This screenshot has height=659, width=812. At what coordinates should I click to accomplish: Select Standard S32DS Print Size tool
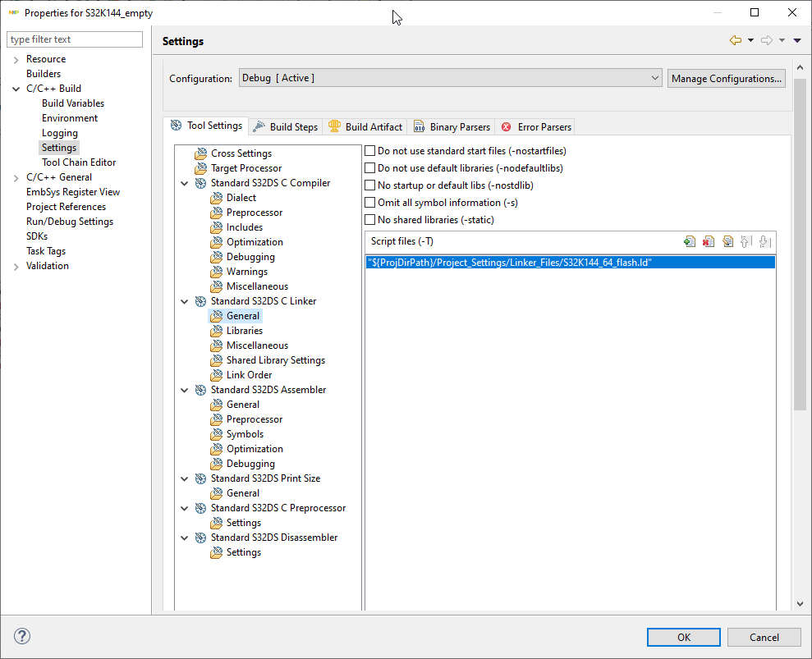265,478
